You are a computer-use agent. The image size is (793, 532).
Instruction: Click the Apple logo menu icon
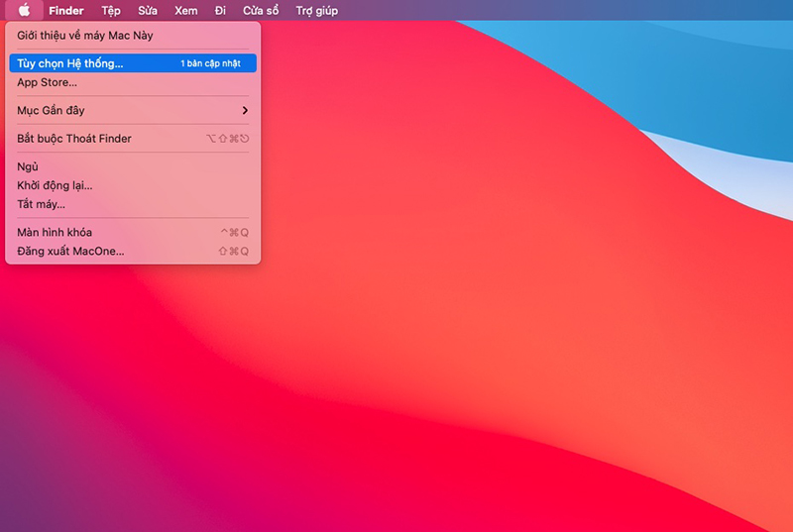coord(24,10)
